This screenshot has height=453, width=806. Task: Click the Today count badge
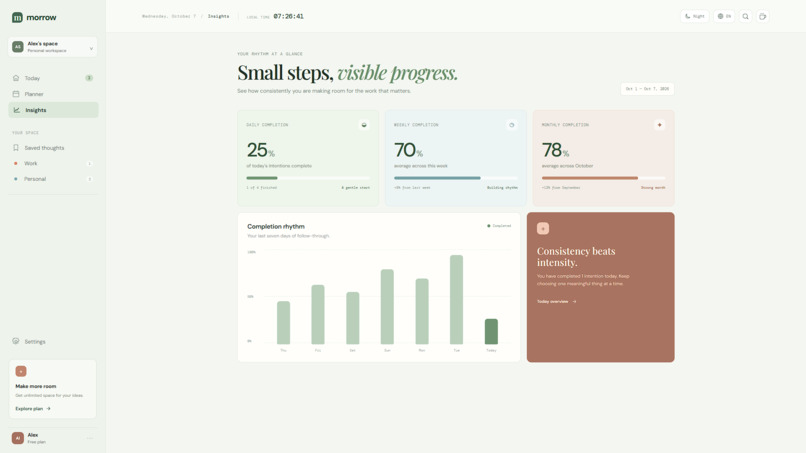89,78
